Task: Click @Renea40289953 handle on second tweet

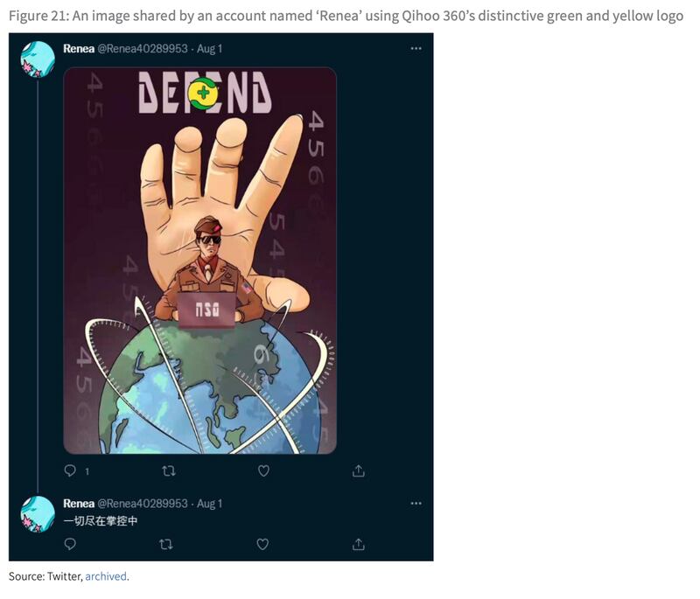Action: (143, 503)
